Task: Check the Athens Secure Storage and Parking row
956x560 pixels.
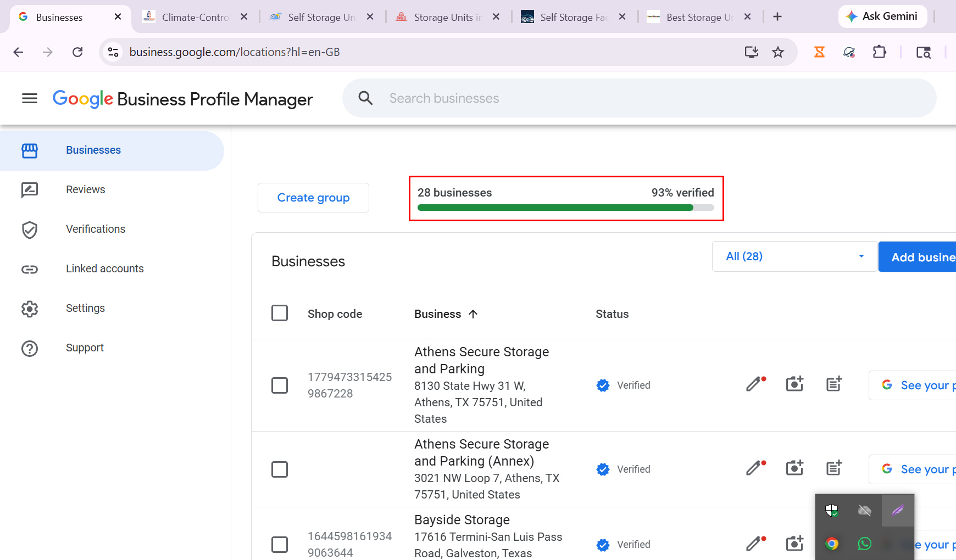Action: (x=280, y=385)
